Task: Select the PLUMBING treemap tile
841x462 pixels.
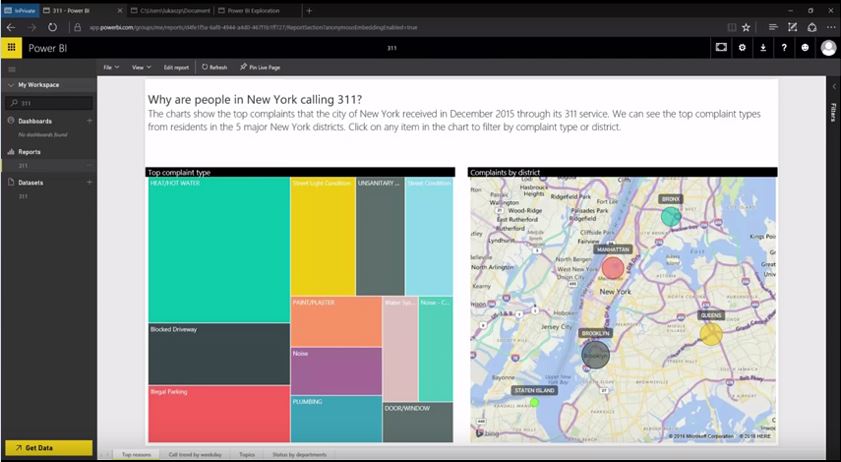Action: pyautogui.click(x=336, y=419)
